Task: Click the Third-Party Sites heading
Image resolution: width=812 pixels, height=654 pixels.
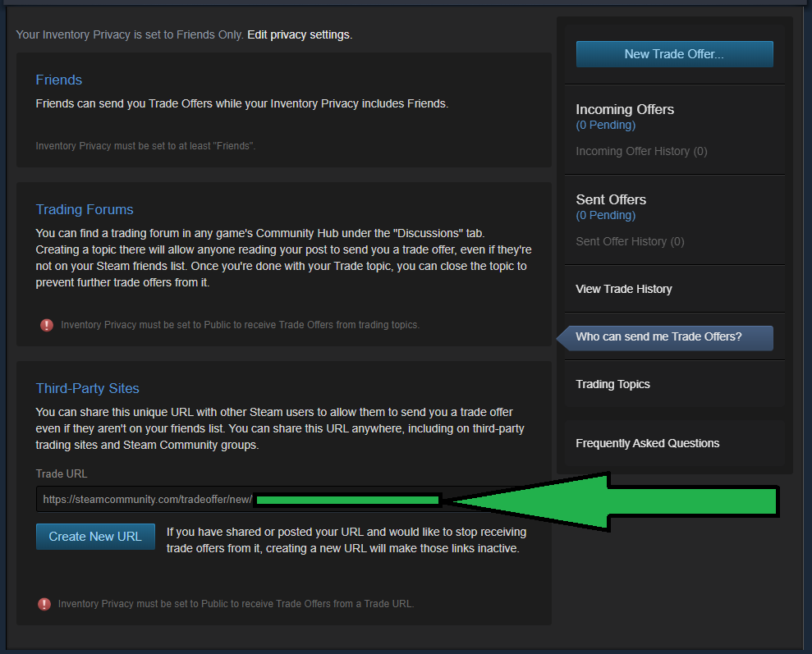Action: point(88,389)
